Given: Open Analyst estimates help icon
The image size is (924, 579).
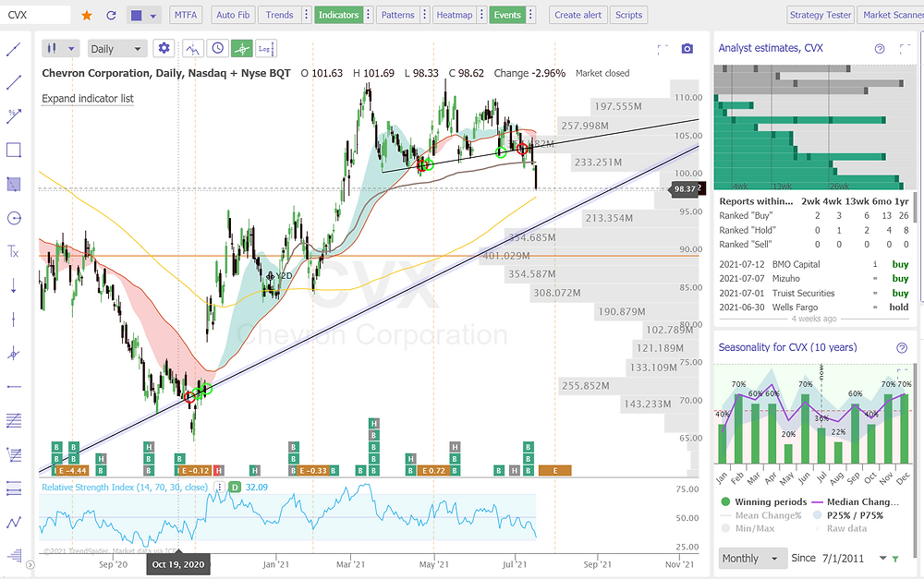Looking at the screenshot, I should pyautogui.click(x=880, y=48).
